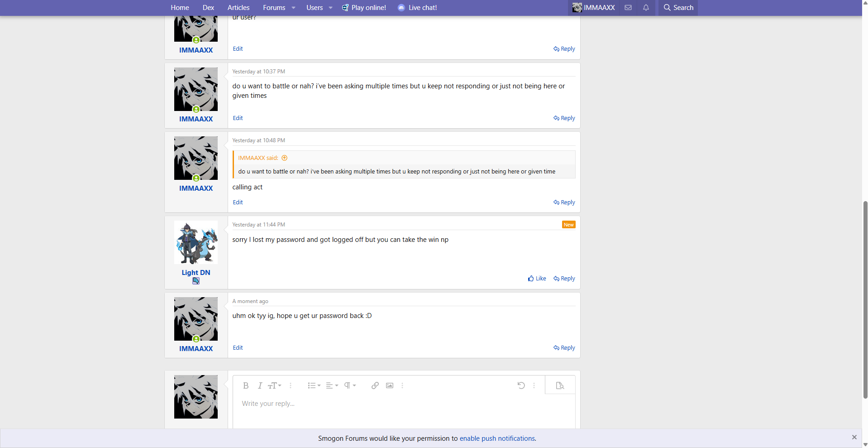Viewport: 868px width, 448px height.
Task: Toggle italic formatting in reply editor
Action: click(260, 385)
